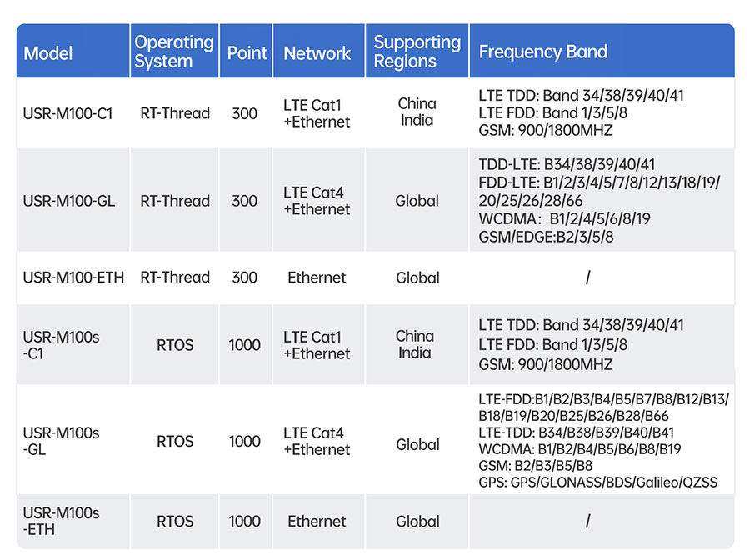This screenshot has height=560, width=750.
Task: Select the GPS/GLONASS/BDS/Galileo/QZSS text line
Action: pyautogui.click(x=597, y=482)
